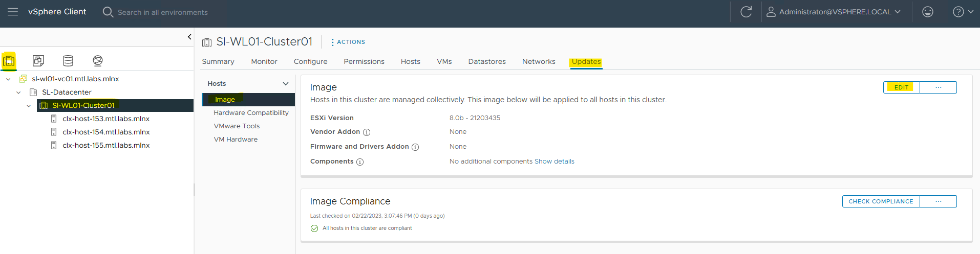The width and height of the screenshot is (980, 254).
Task: Click the user account icon
Action: coord(771,12)
